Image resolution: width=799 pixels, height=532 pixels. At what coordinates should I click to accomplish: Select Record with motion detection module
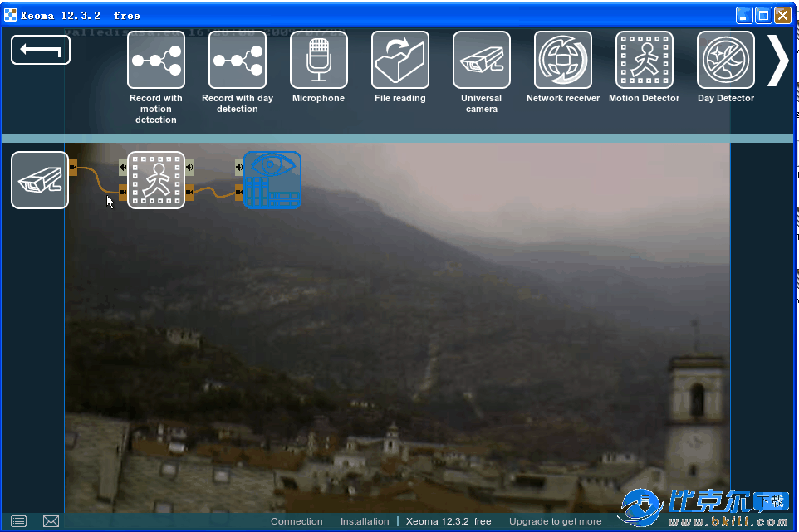(x=156, y=60)
